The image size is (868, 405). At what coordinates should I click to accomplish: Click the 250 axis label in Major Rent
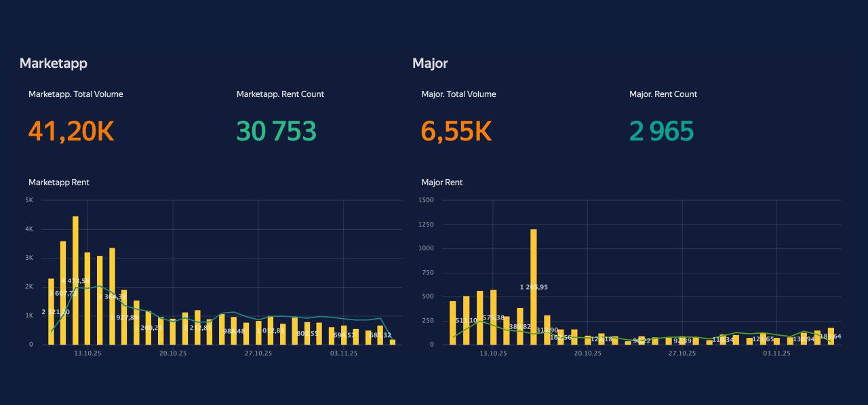coord(428,320)
